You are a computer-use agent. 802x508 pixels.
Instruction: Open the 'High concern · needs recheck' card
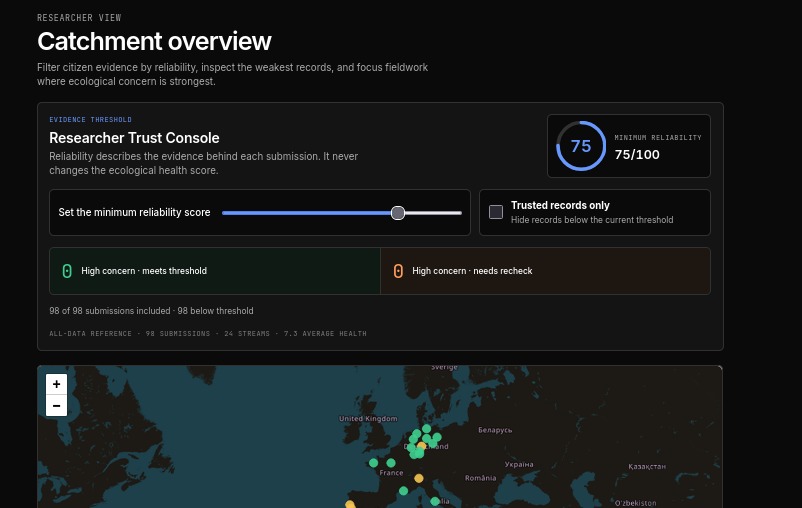click(x=545, y=271)
